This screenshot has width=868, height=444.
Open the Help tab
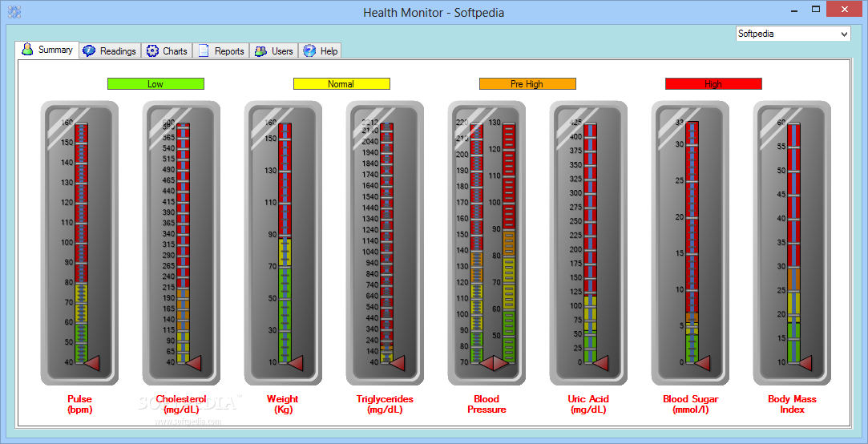point(320,51)
